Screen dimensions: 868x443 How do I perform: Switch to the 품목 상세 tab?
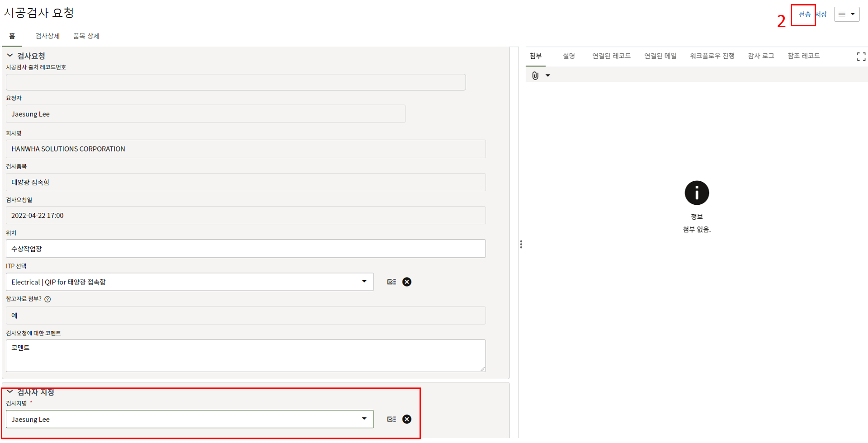point(86,36)
